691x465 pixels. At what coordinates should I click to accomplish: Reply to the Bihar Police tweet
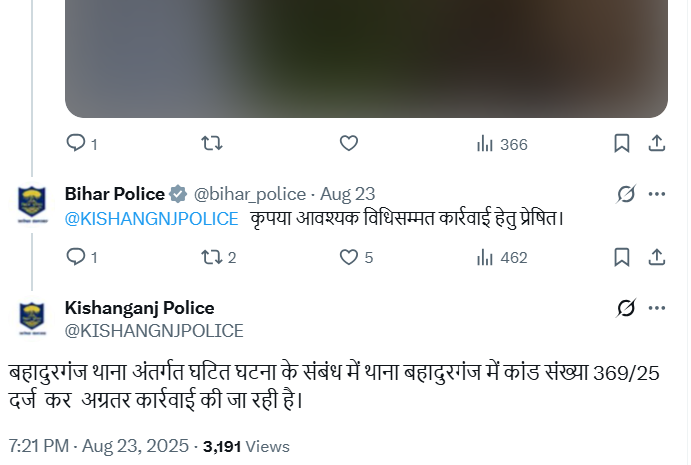pyautogui.click(x=76, y=257)
